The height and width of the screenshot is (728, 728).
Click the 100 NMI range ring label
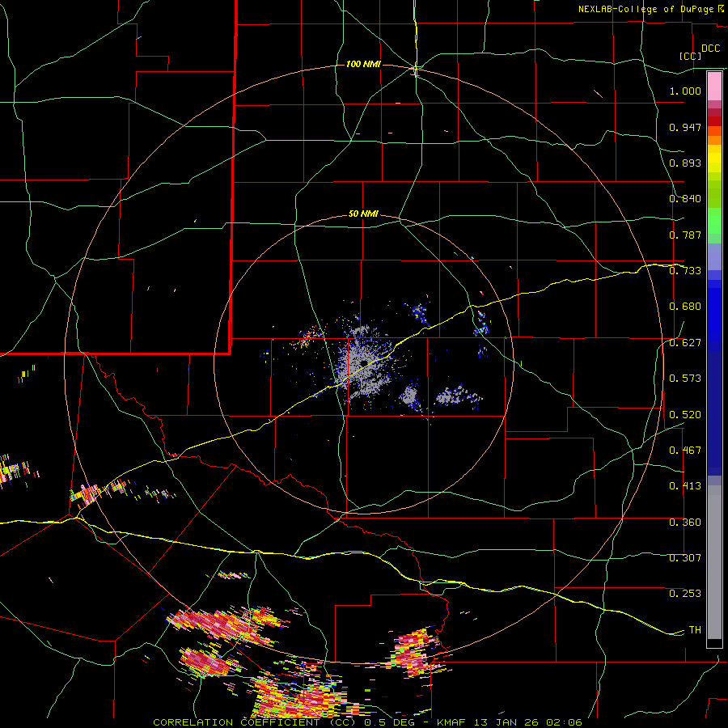click(x=363, y=64)
